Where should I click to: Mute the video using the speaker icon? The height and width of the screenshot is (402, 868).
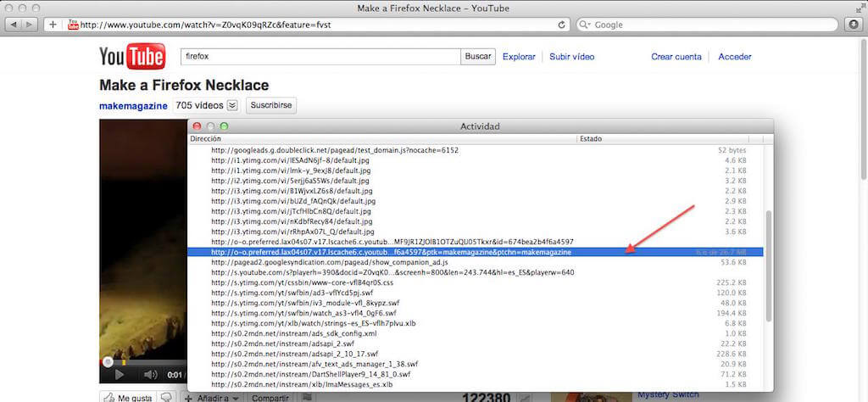click(x=151, y=375)
